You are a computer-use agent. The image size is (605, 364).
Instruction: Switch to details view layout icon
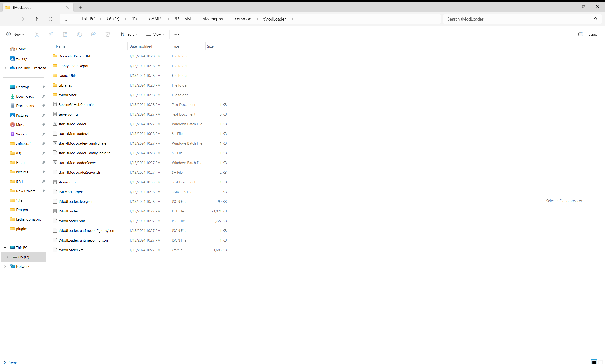pyautogui.click(x=594, y=362)
